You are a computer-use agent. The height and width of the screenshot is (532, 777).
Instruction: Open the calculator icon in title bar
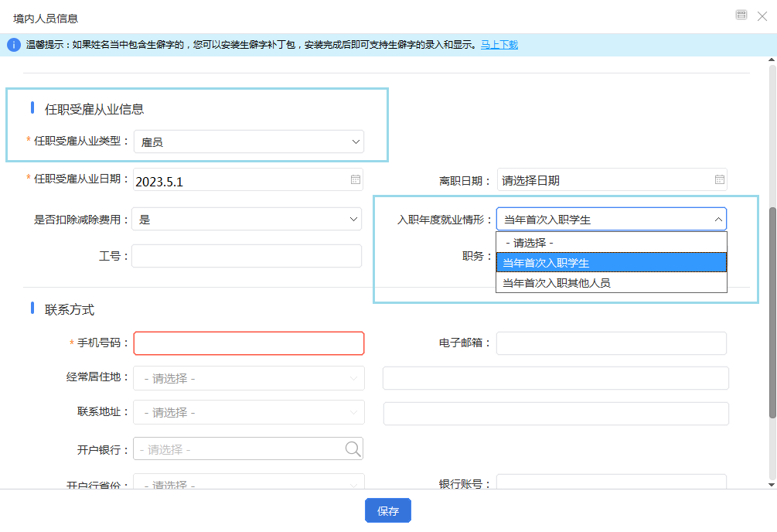pyautogui.click(x=741, y=15)
